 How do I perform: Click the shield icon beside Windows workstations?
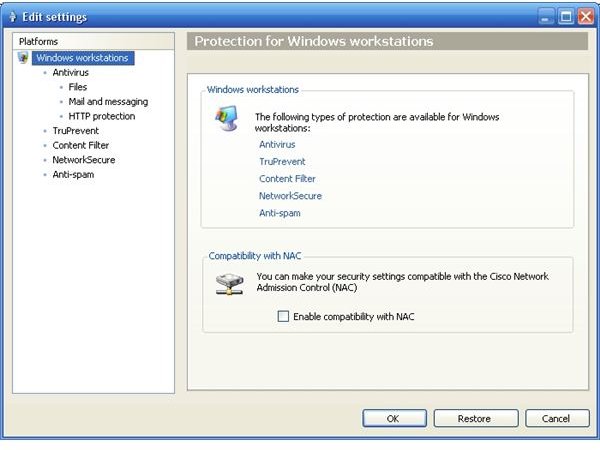pyautogui.click(x=23, y=58)
